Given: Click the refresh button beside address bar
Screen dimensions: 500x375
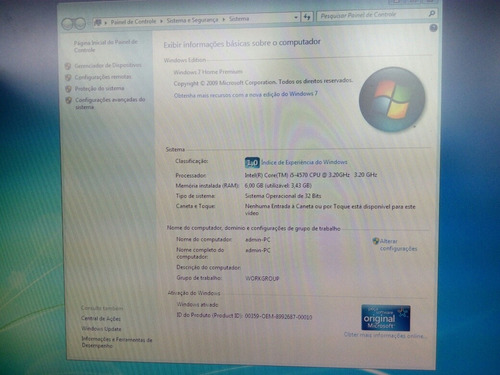Looking at the screenshot, I should click(307, 17).
